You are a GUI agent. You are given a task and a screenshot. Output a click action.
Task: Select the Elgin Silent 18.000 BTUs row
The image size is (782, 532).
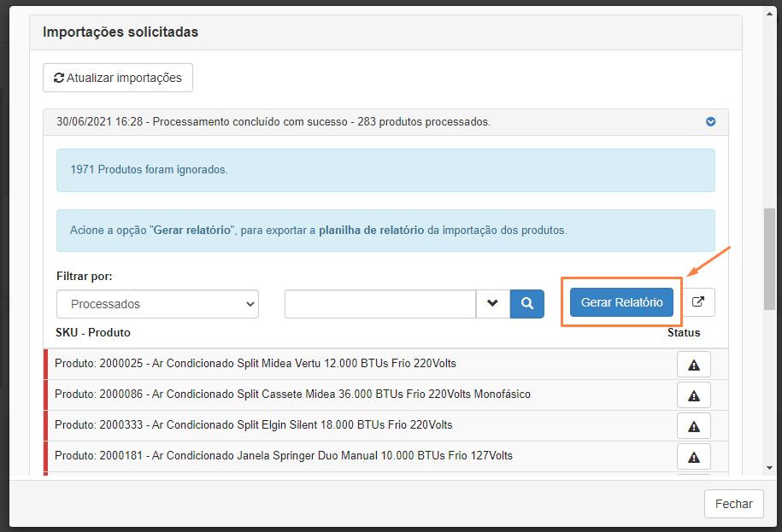(253, 425)
